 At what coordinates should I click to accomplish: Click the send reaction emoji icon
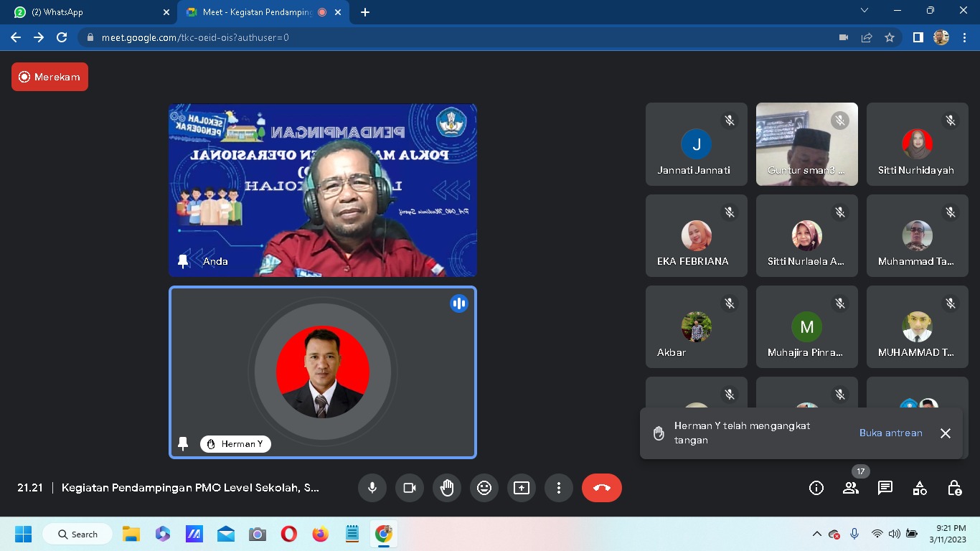click(x=484, y=488)
